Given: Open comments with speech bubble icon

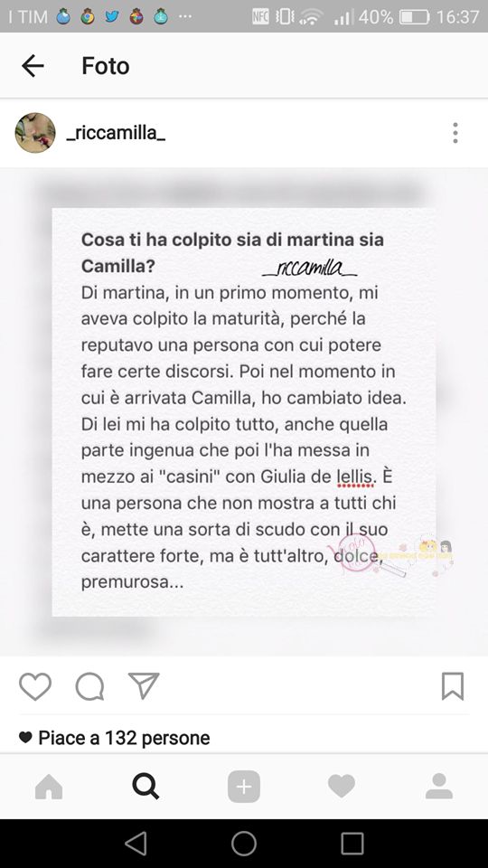Looking at the screenshot, I should tap(89, 686).
